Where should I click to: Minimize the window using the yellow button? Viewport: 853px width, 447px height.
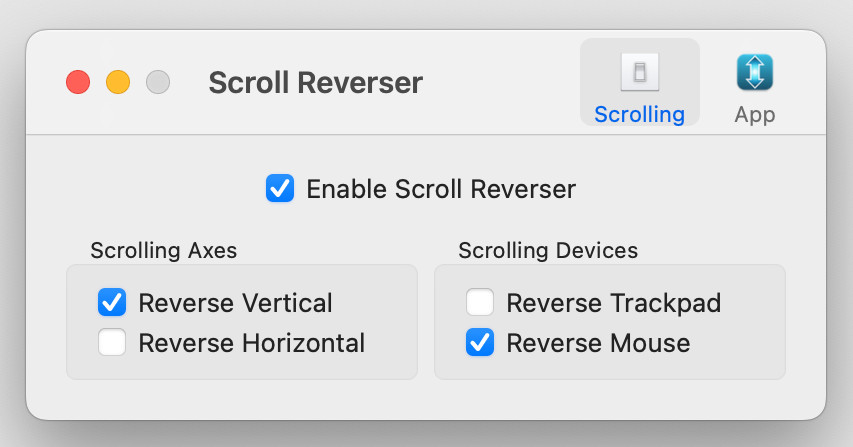118,82
